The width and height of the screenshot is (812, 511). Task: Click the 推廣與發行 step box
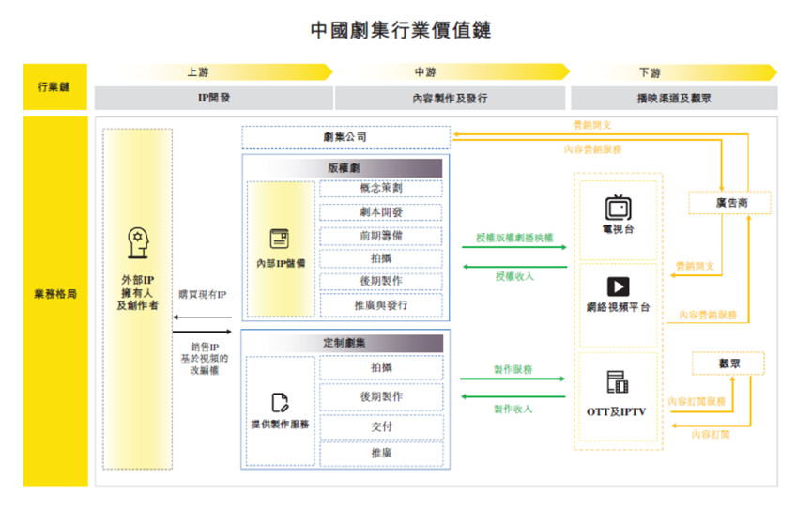point(380,305)
